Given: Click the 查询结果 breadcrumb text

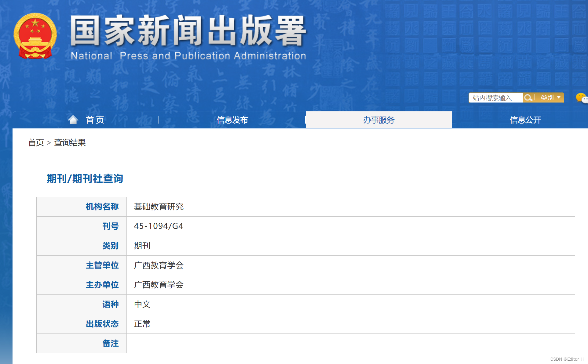Looking at the screenshot, I should click(70, 142).
